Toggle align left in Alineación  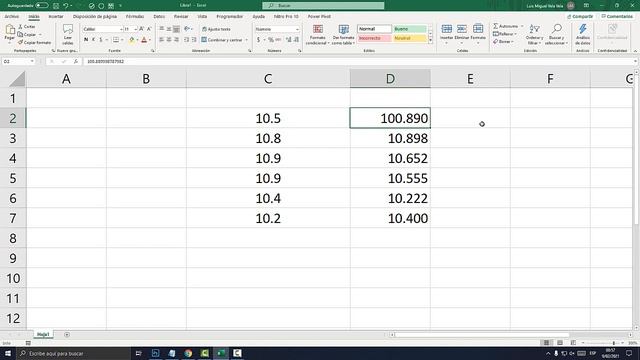(162, 40)
